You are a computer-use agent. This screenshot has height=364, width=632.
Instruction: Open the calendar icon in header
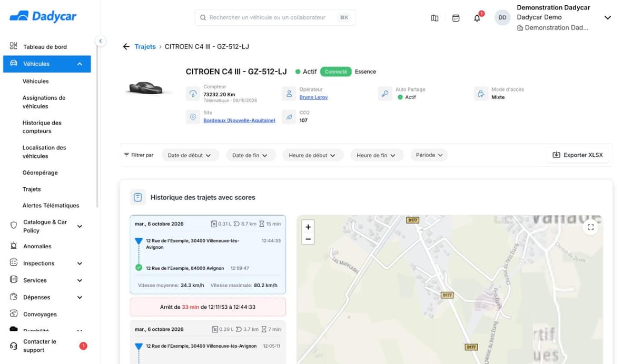click(x=456, y=18)
